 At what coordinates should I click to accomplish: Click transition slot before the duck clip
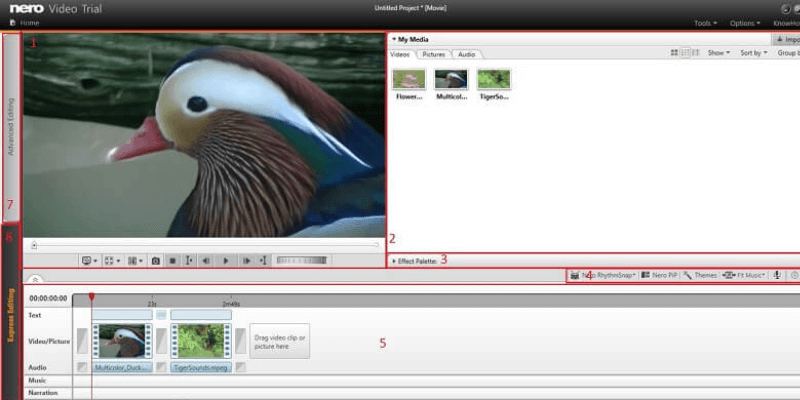coord(82,341)
